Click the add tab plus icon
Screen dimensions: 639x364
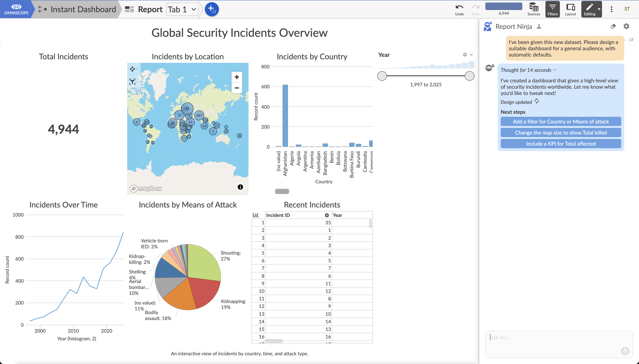point(212,9)
